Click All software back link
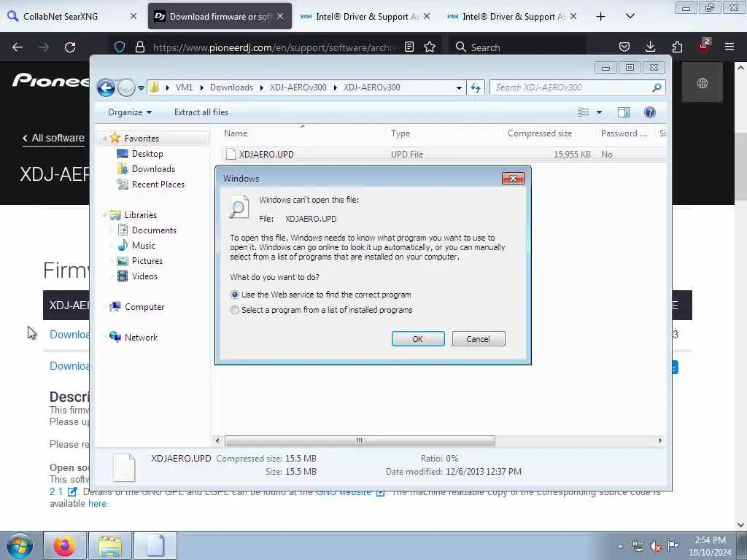This screenshot has width=747, height=560. [x=53, y=138]
